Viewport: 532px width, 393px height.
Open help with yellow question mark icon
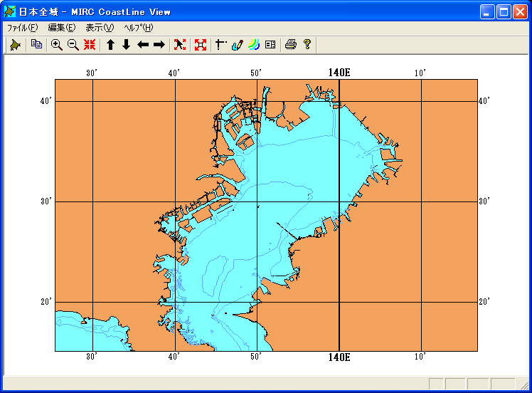tap(307, 45)
